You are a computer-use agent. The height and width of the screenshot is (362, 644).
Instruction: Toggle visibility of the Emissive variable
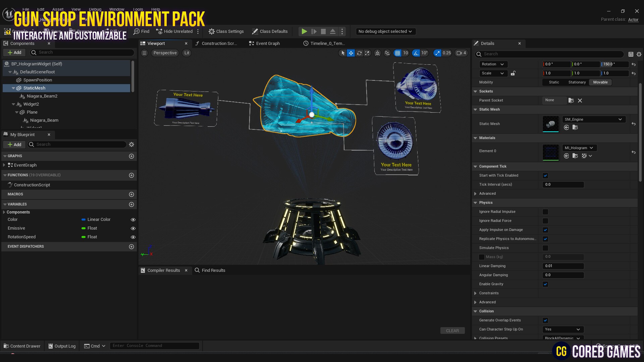[133, 228]
